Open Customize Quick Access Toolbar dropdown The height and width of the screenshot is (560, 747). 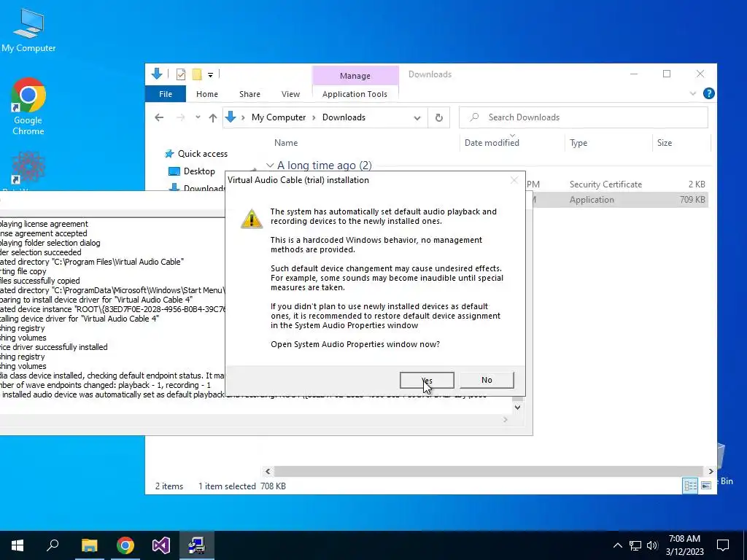pos(210,75)
